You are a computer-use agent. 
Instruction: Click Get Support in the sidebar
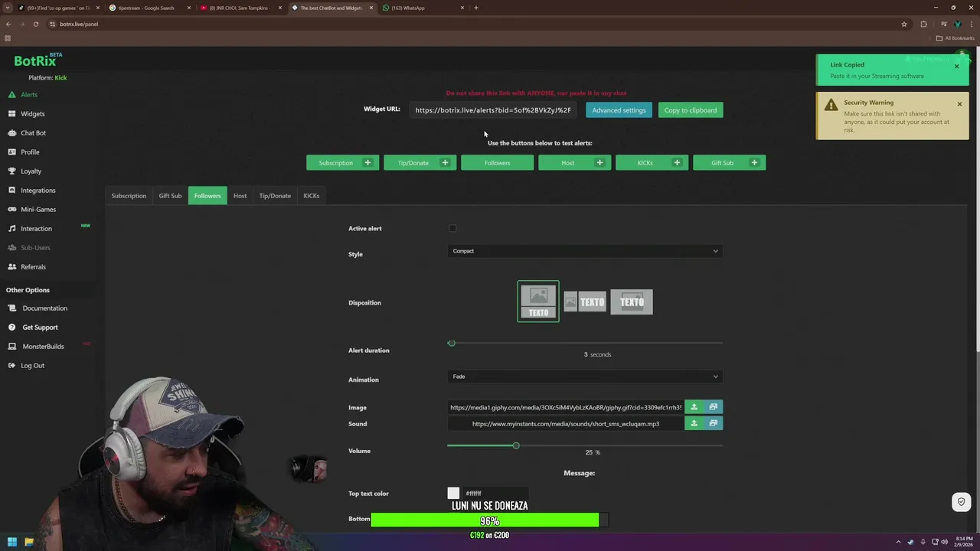40,328
